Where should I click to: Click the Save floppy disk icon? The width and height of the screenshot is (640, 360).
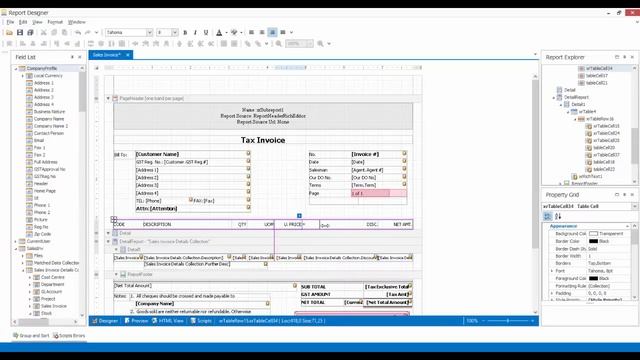click(x=20, y=32)
